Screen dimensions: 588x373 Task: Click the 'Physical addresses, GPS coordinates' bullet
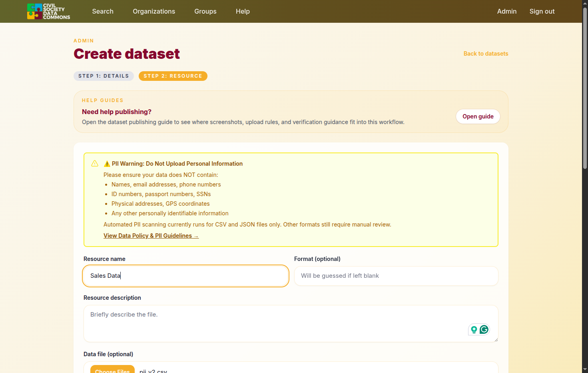click(x=161, y=204)
